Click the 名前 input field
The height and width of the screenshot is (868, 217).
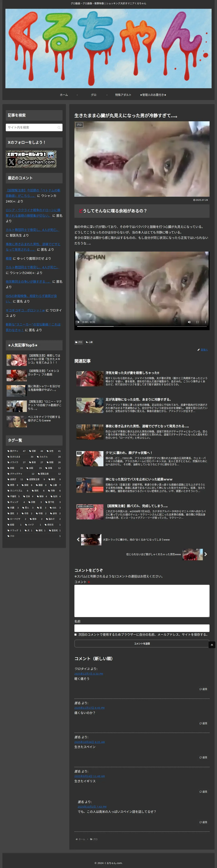142,628
